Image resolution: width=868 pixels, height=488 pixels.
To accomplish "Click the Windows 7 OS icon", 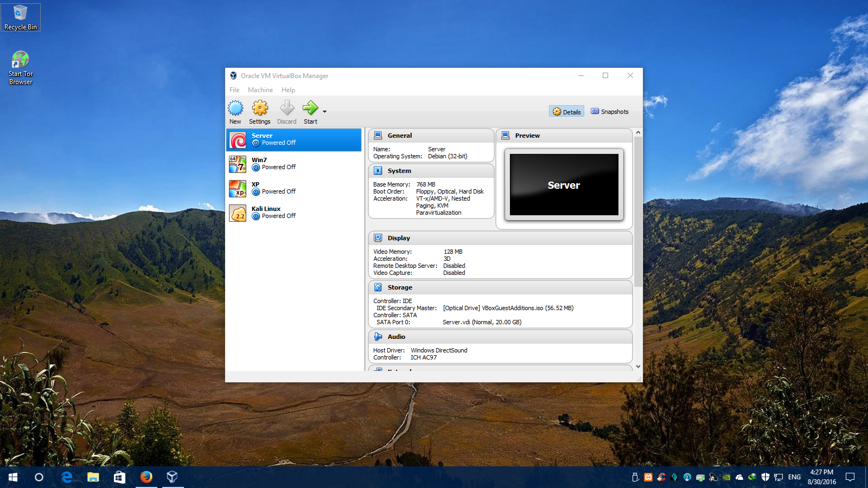I will [238, 164].
